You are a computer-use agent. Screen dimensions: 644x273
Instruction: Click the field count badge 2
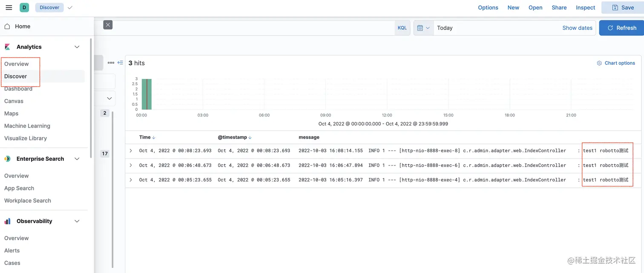pos(105,113)
